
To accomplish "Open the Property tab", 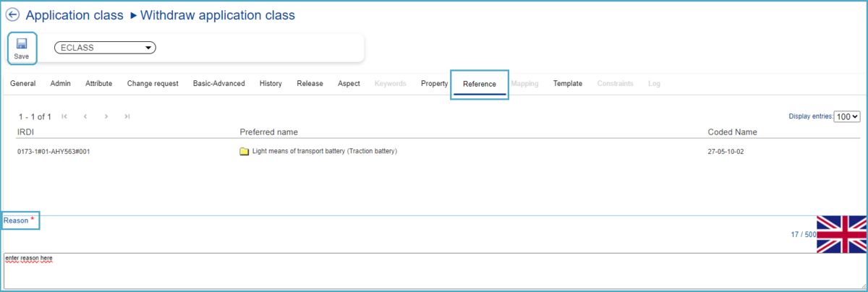I will coord(434,84).
